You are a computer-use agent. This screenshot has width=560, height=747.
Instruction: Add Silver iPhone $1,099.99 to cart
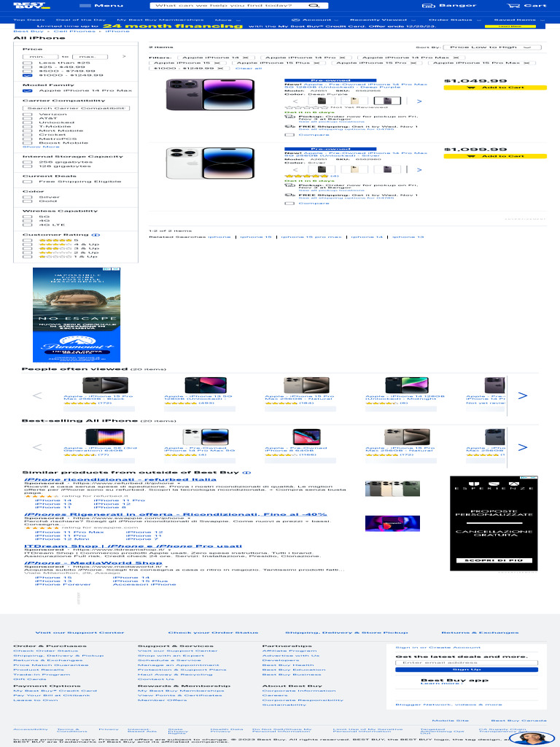point(495,156)
